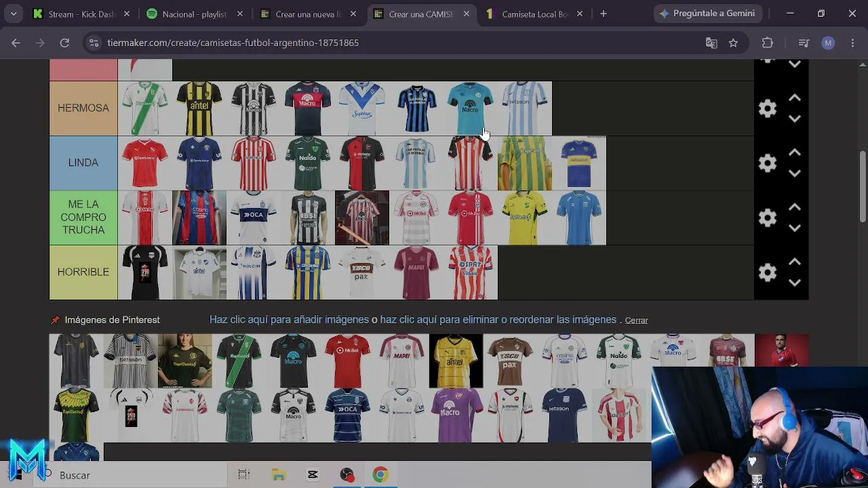The height and width of the screenshot is (488, 868).
Task: Click the ME LA COMPRO TRUCHA label
Action: pos(83,218)
